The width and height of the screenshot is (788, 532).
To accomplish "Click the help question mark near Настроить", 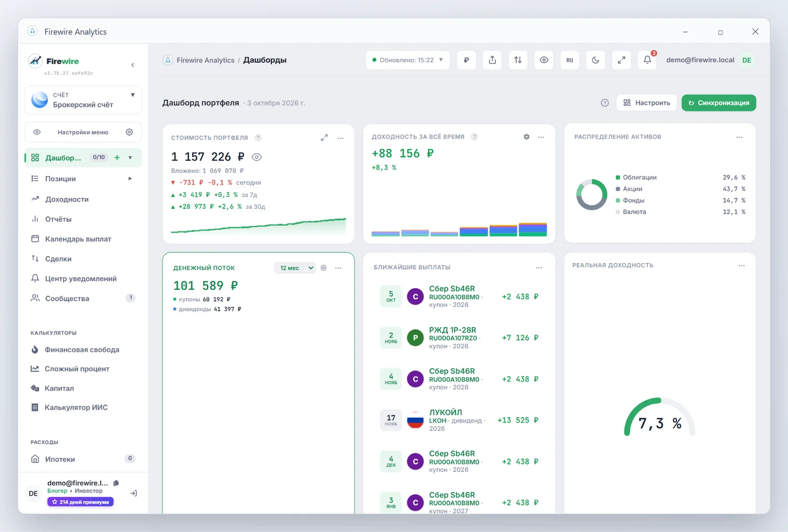I will click(605, 103).
